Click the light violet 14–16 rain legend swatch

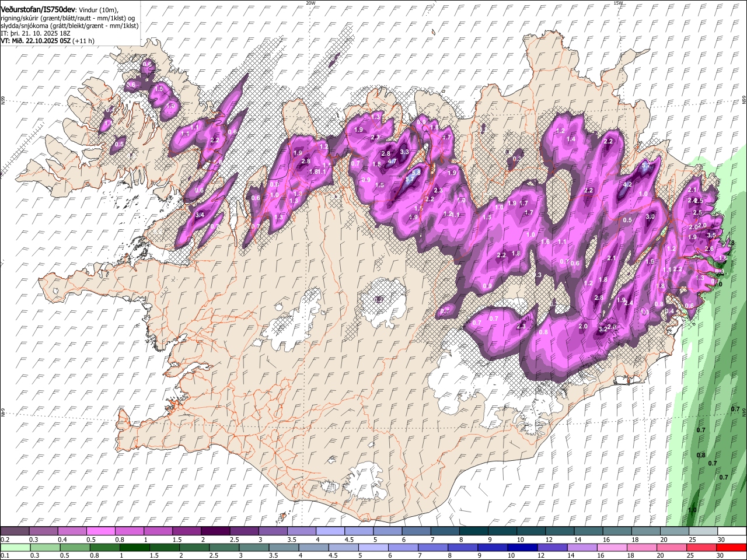(x=582, y=547)
